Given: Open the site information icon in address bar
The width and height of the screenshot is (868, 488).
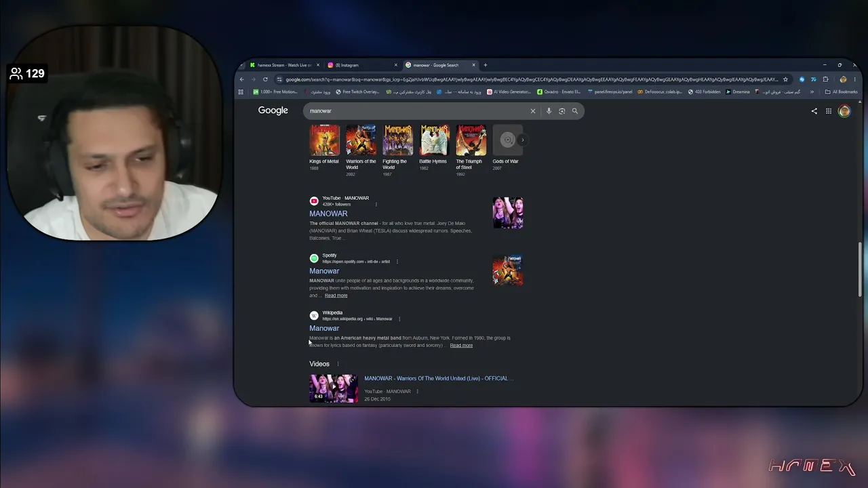Looking at the screenshot, I should point(279,79).
